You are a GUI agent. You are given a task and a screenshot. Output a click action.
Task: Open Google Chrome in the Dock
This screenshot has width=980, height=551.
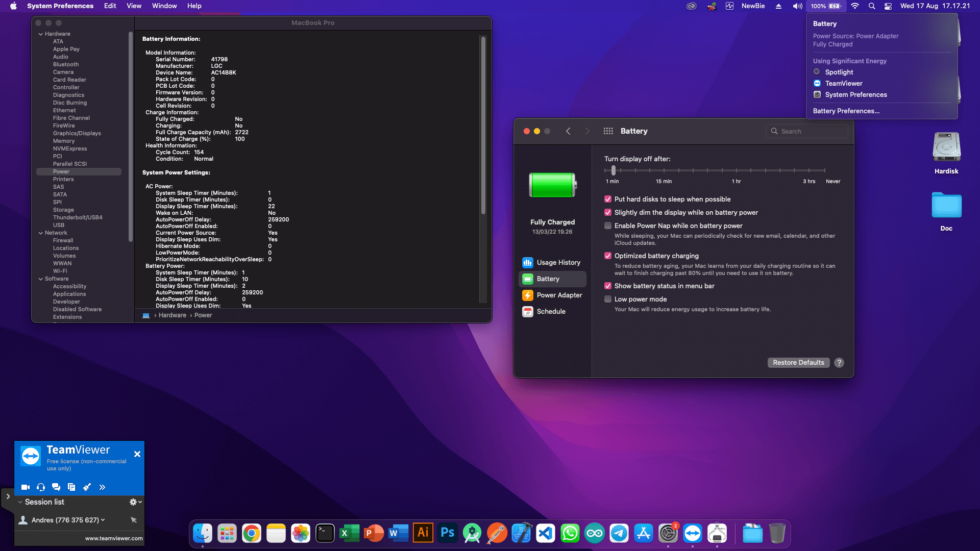pyautogui.click(x=252, y=534)
